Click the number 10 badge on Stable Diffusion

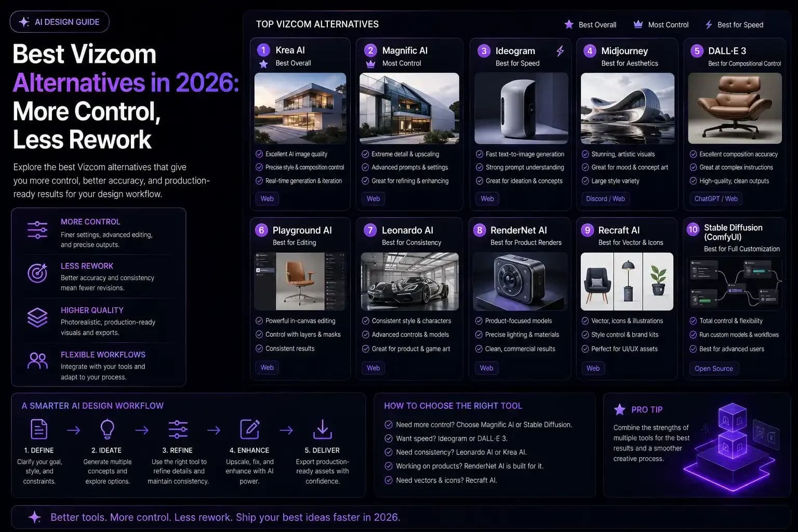(x=693, y=229)
